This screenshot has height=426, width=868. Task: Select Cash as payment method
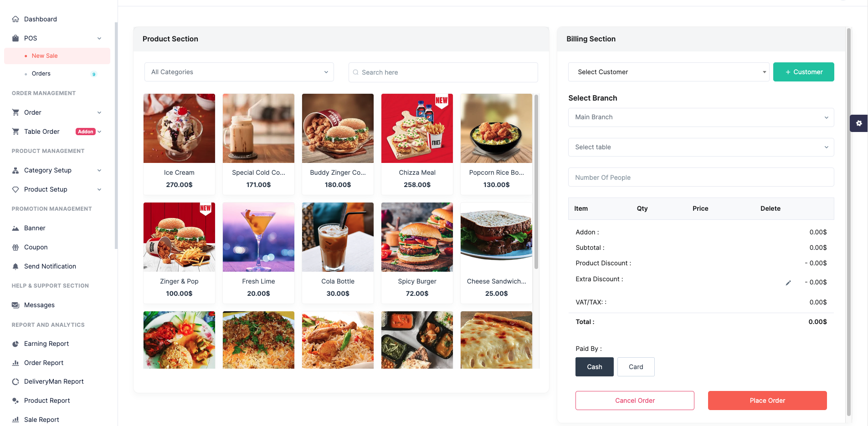594,367
